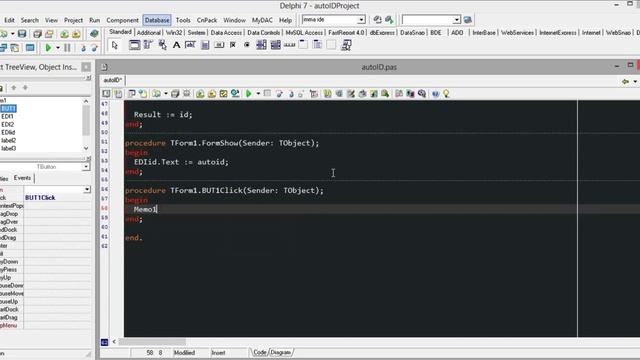Switch to the Additional palette tab

(x=149, y=32)
